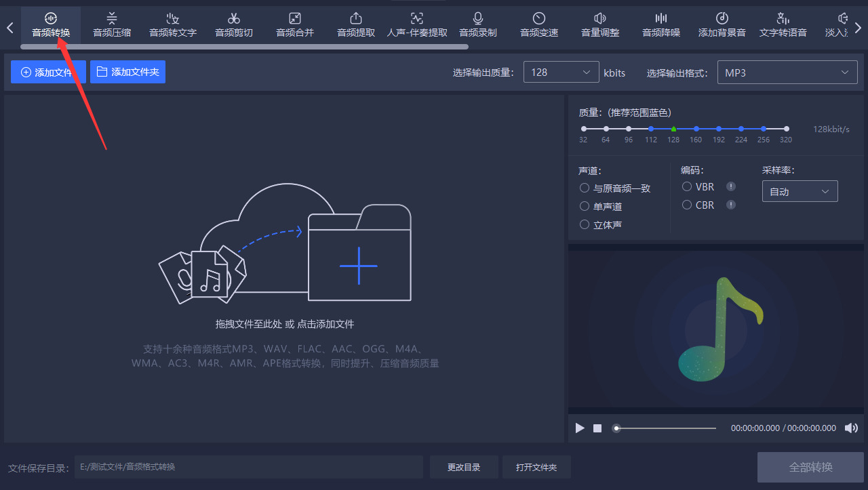Set quality slider to 192 mark
The image size is (868, 490).
(x=719, y=129)
